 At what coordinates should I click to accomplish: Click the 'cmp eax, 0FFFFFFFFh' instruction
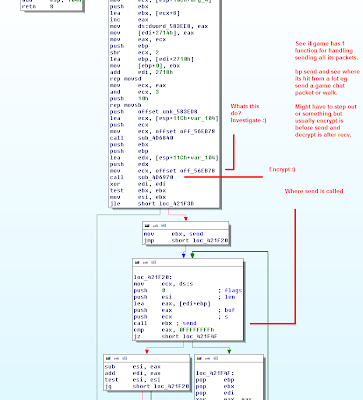[x=174, y=330]
